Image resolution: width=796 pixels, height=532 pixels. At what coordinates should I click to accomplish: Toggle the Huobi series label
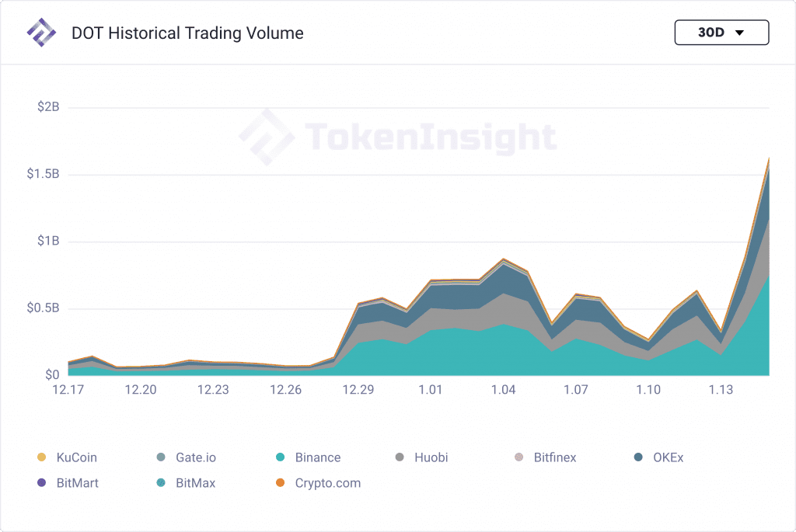[431, 457]
